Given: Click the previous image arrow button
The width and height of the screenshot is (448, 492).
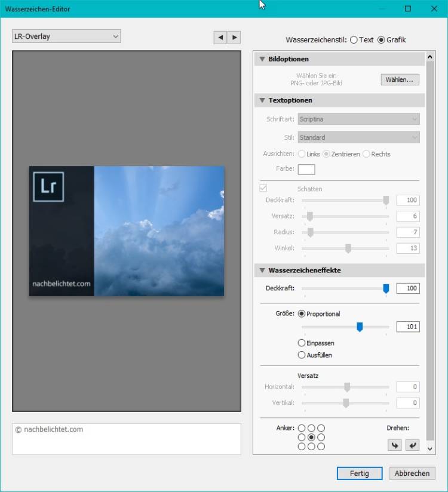Looking at the screenshot, I should [x=220, y=37].
